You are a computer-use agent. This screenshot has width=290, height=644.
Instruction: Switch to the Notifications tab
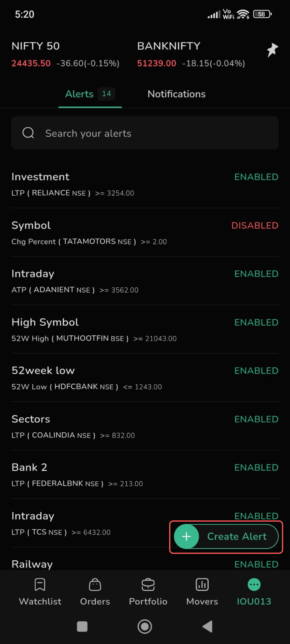(x=176, y=94)
